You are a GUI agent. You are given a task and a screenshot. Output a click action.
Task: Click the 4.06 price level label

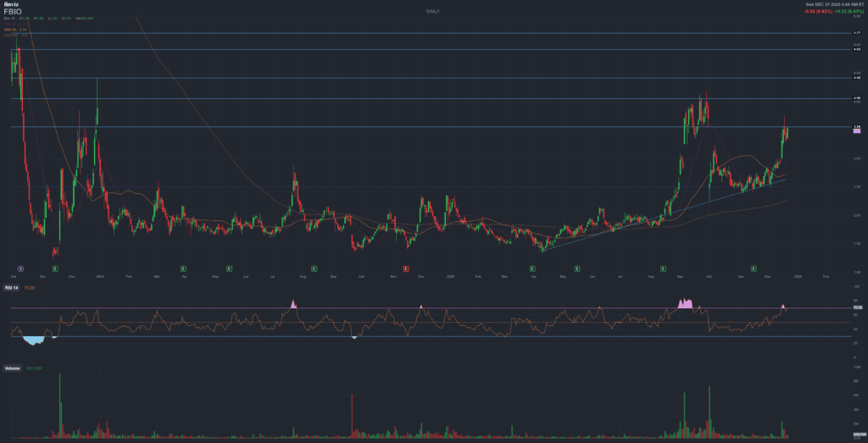856,99
